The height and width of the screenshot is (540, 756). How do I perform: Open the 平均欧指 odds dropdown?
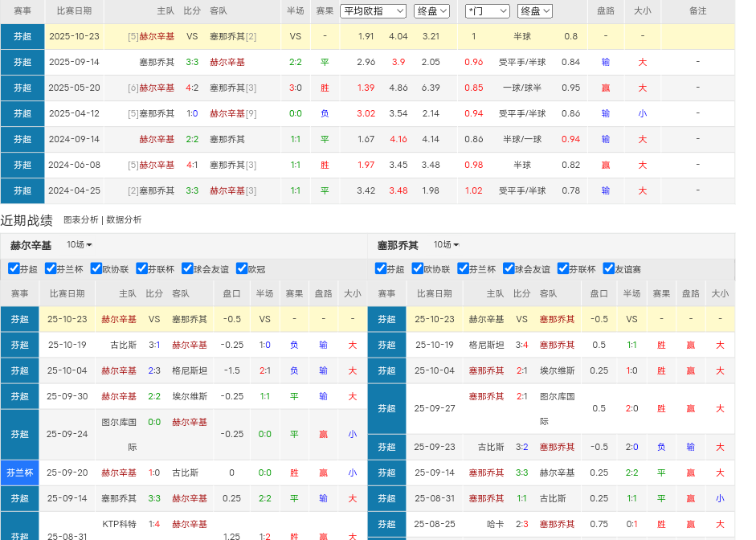coord(374,11)
